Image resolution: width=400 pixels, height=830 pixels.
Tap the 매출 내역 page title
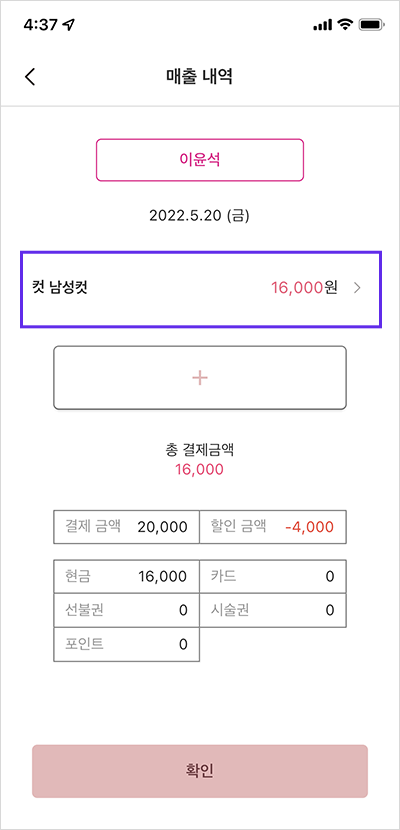pyautogui.click(x=199, y=77)
